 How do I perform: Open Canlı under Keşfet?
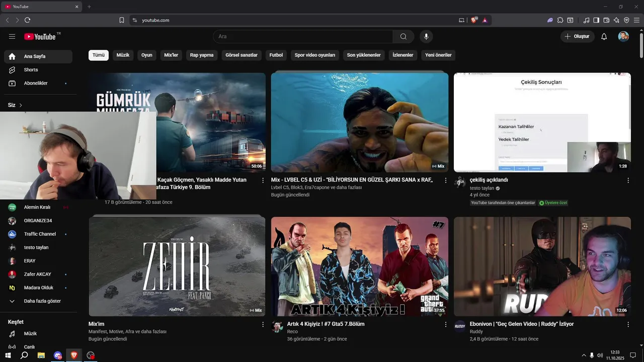(38, 347)
